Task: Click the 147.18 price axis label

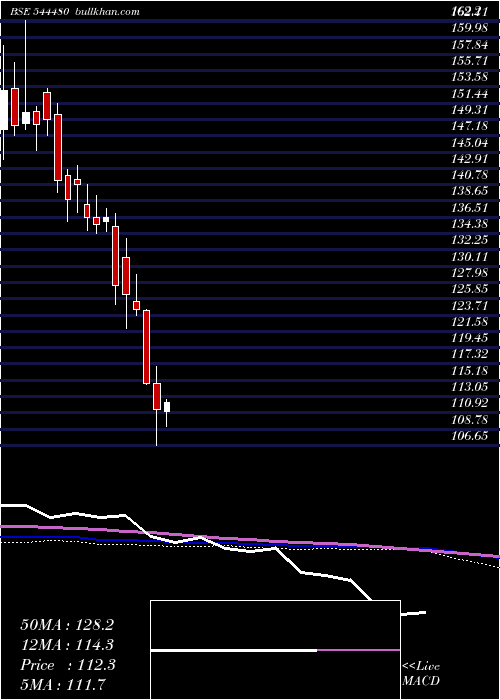Action: (468, 126)
